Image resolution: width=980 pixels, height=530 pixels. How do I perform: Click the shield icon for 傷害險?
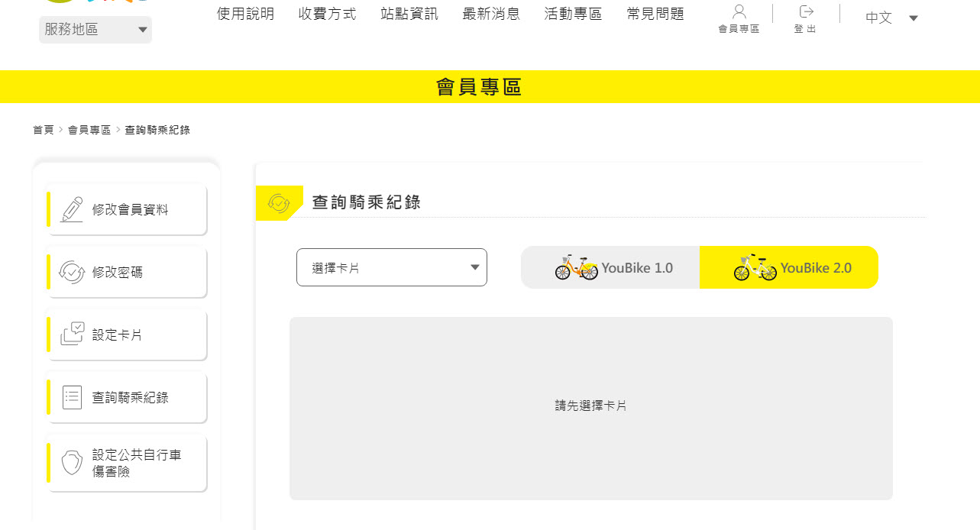click(72, 463)
